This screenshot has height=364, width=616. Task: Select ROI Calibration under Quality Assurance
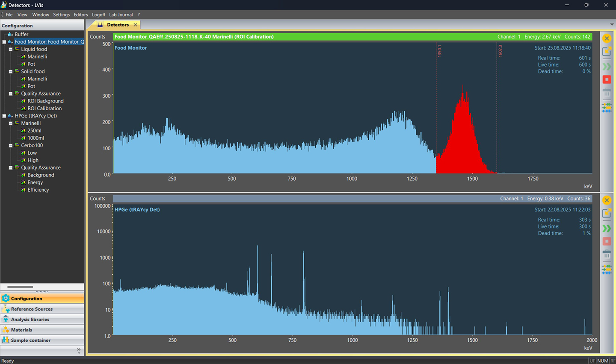[x=44, y=109]
